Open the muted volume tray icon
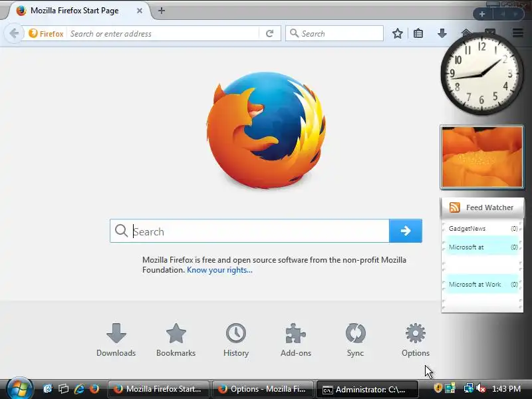This screenshot has width=532, height=399. pos(481,388)
